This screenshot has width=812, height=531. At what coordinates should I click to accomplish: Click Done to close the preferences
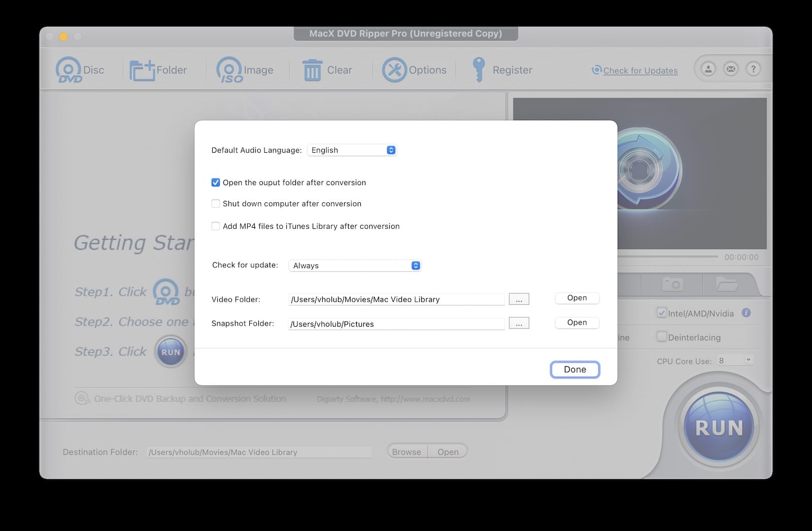pyautogui.click(x=575, y=370)
